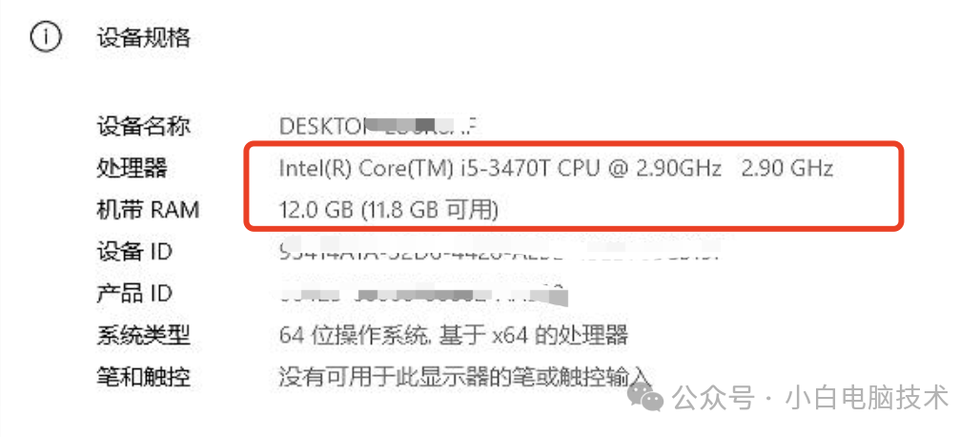The width and height of the screenshot is (980, 437).
Task: Click the 64 位操作系统 system type value
Action: click(453, 335)
